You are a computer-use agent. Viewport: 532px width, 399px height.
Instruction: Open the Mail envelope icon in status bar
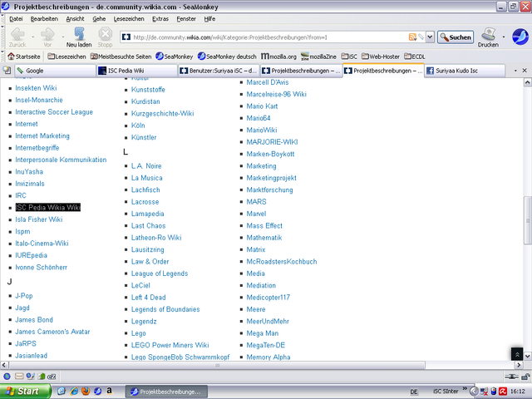(19, 377)
